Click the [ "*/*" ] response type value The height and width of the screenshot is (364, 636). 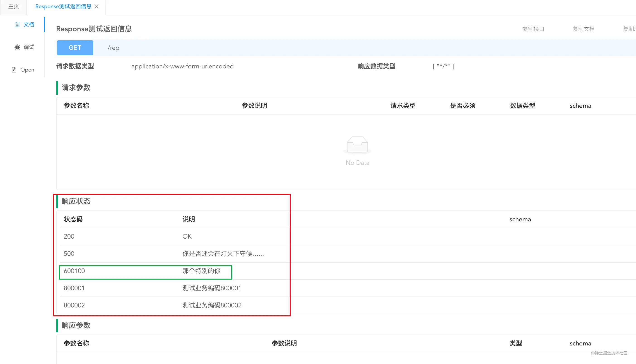(x=443, y=66)
